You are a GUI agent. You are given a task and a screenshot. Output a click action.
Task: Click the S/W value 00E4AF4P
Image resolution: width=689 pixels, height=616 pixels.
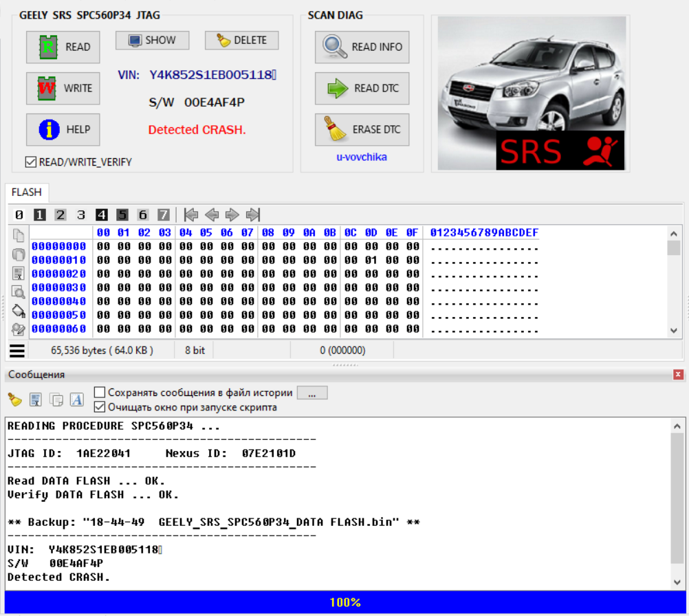coord(214,102)
